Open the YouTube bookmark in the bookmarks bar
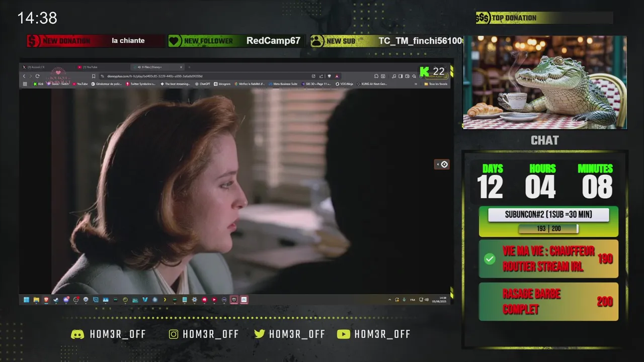Viewport: 644px width, 362px height. (x=80, y=84)
